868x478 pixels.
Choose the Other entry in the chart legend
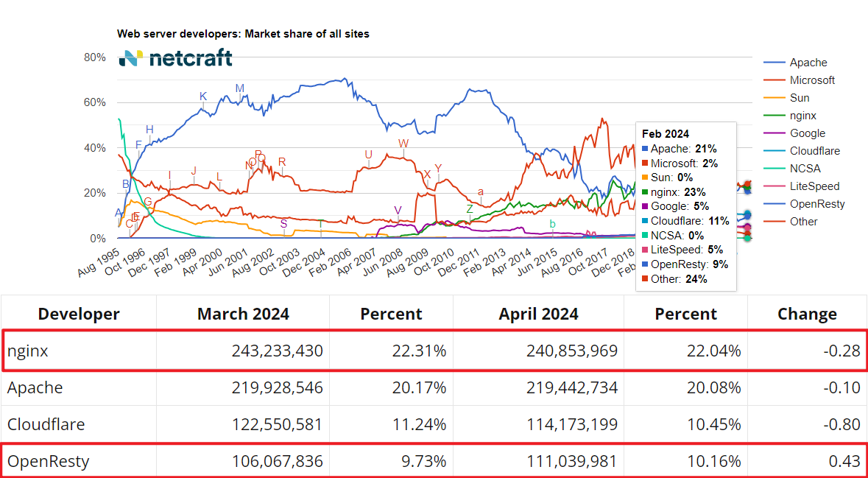pos(791,222)
